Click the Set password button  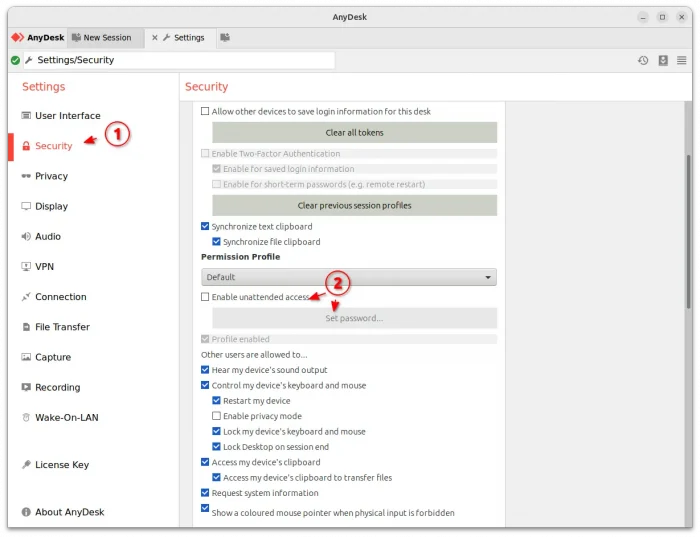pyautogui.click(x=354, y=318)
